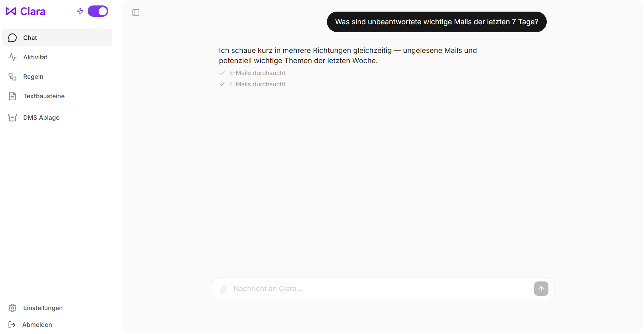
Task: Open the Aktivität page
Action: pyautogui.click(x=35, y=57)
